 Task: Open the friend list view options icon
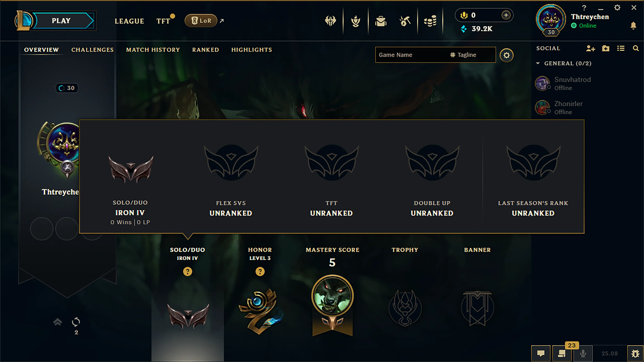pos(621,48)
